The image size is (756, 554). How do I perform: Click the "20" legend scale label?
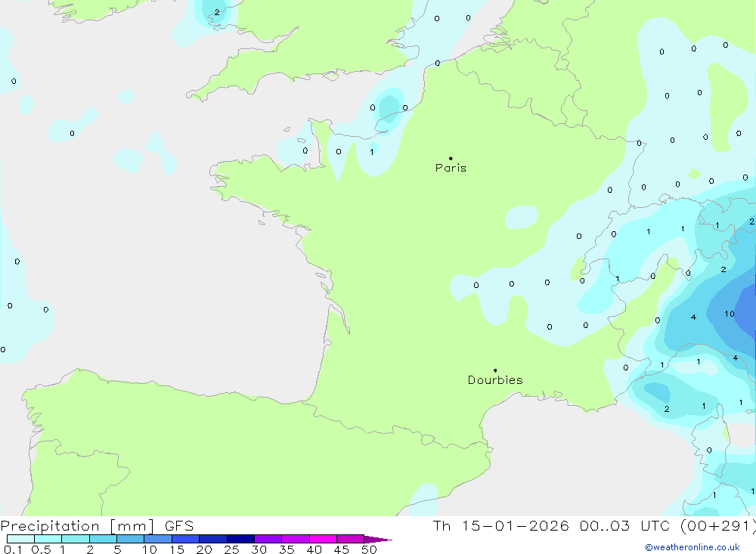204,549
